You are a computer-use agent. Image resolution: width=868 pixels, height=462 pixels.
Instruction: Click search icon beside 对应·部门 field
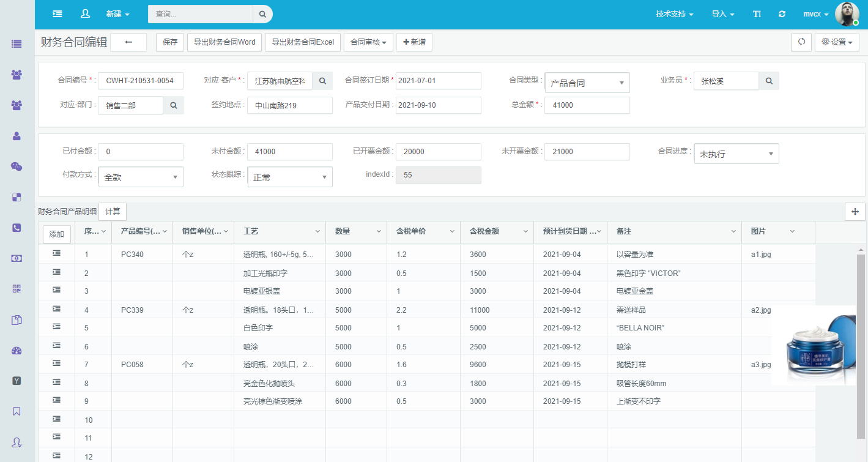(x=174, y=105)
